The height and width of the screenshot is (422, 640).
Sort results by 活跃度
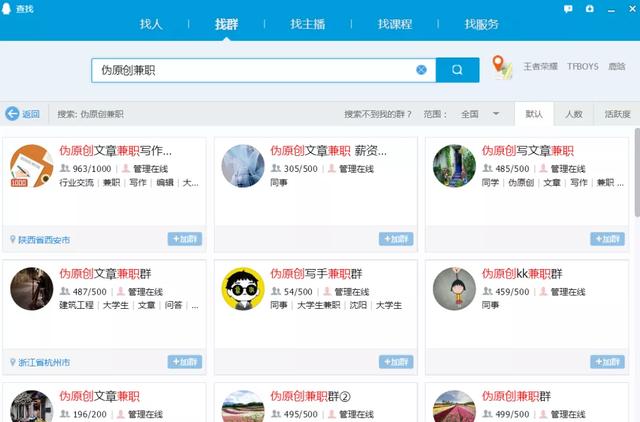point(616,114)
